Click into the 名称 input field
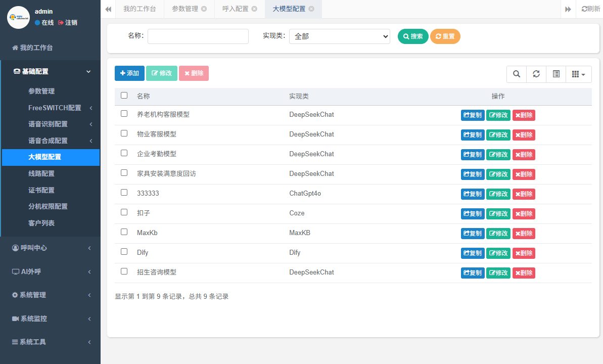Viewport: 603px width, 364px height. coord(198,36)
